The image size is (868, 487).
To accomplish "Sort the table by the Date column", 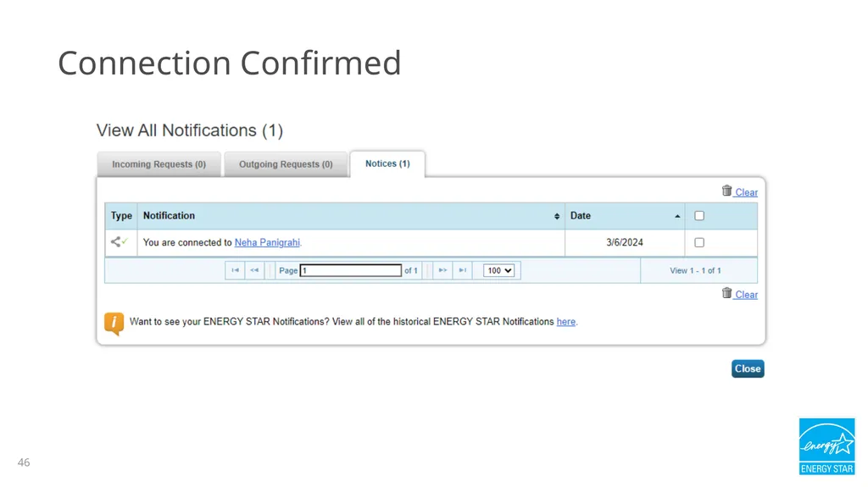I will click(625, 216).
